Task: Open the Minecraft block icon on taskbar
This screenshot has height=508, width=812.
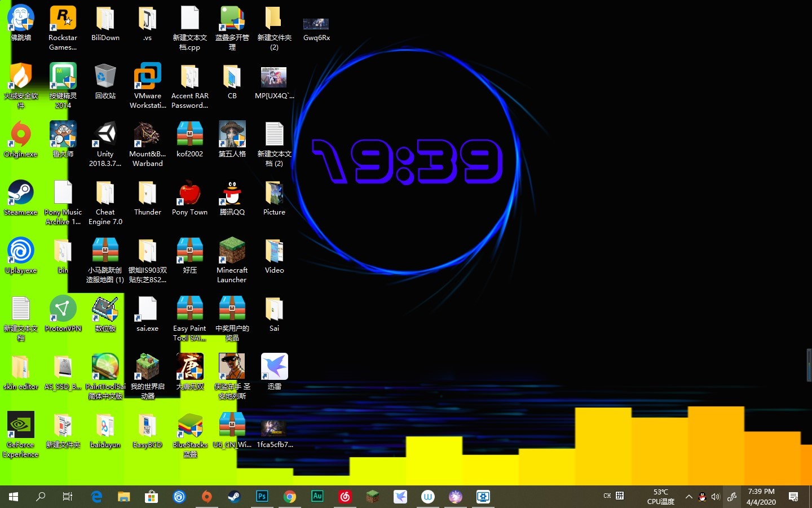Action: pos(373,497)
